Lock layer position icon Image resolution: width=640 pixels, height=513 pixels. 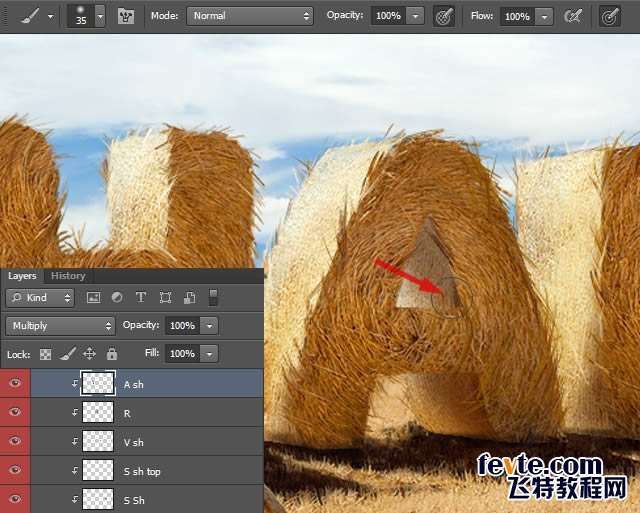[x=89, y=353]
